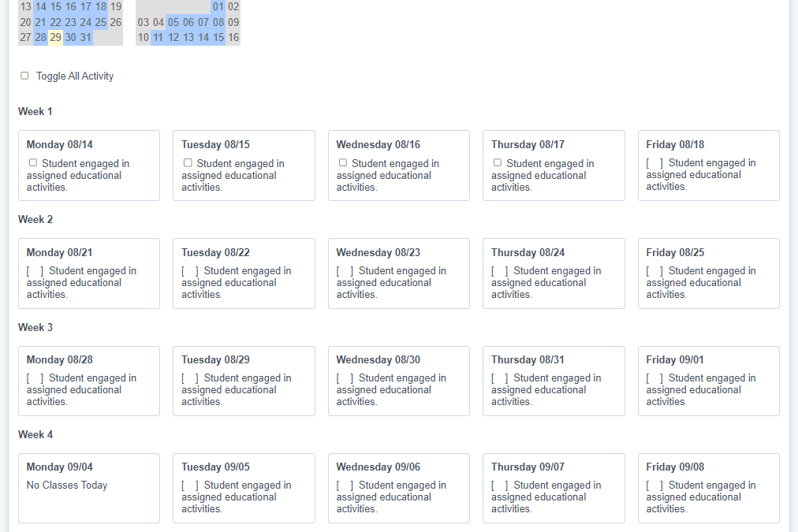Select date 01 in the right calendar
Image resolution: width=798 pixels, height=532 pixels.
218,7
